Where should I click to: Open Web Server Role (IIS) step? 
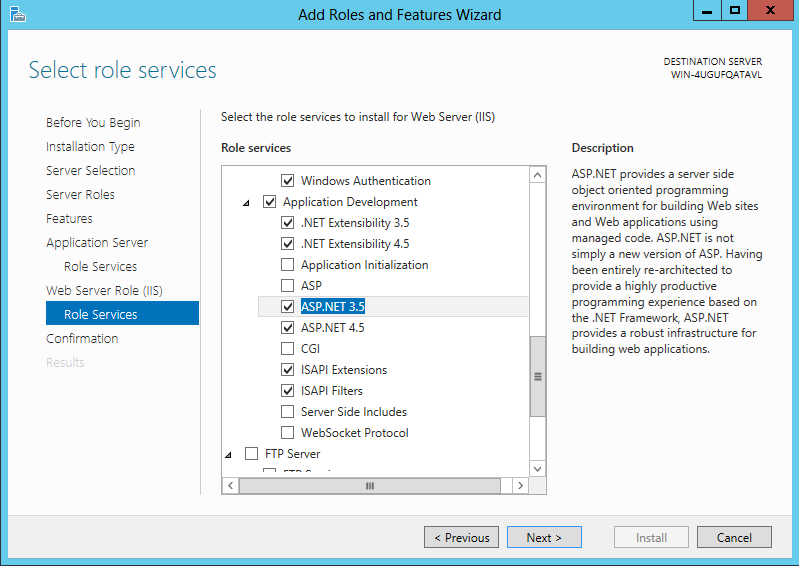[104, 290]
